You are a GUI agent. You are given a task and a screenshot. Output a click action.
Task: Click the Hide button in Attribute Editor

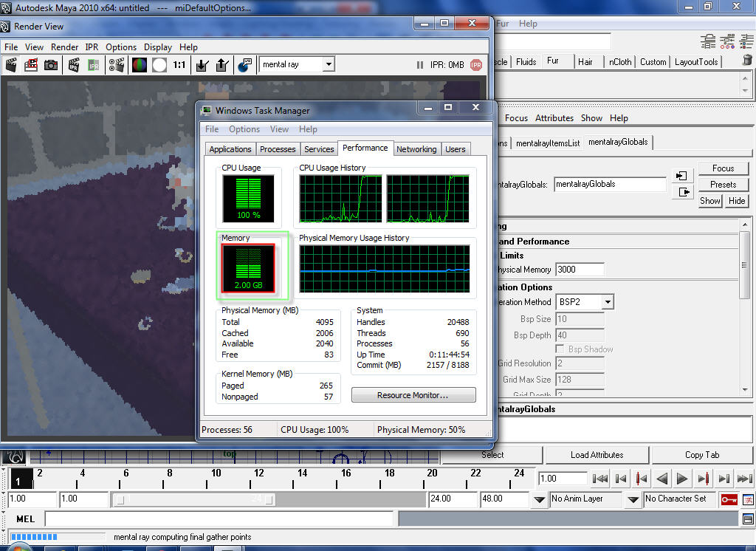click(737, 201)
